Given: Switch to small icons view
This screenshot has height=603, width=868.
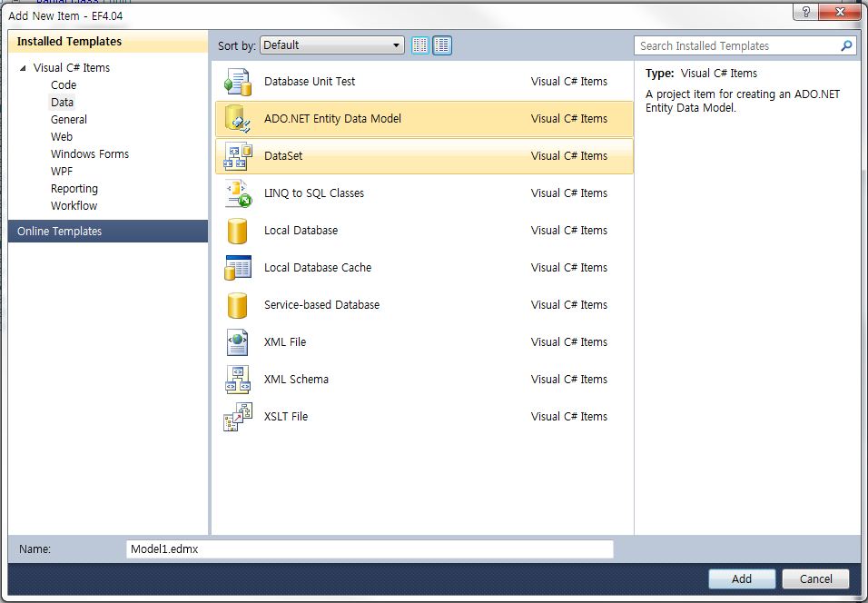Looking at the screenshot, I should (x=420, y=45).
